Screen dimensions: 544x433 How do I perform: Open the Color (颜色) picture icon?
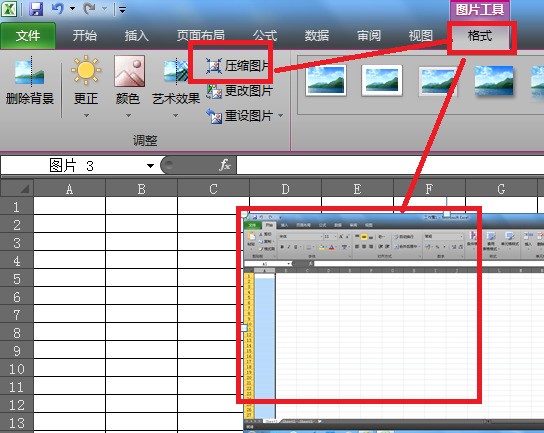coord(129,71)
